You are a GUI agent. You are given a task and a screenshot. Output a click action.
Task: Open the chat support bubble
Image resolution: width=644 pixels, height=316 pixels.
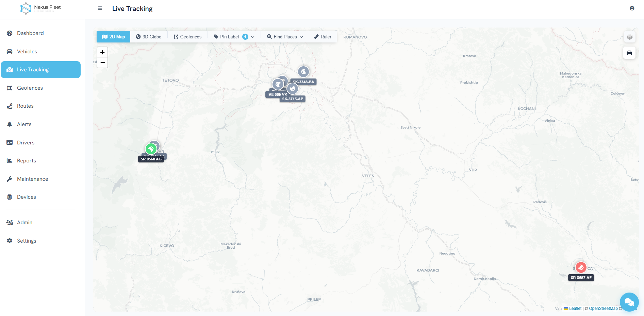coord(629,302)
